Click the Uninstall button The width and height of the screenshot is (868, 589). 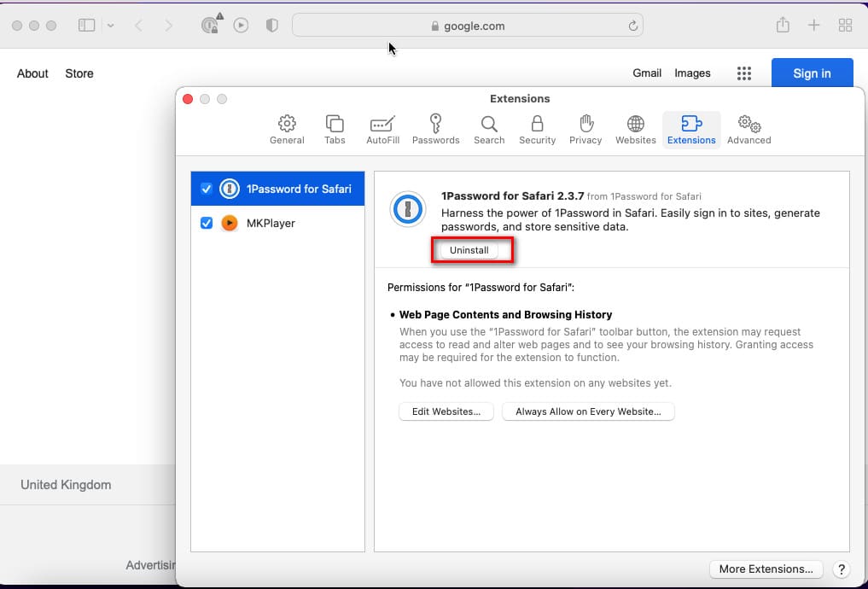(469, 250)
